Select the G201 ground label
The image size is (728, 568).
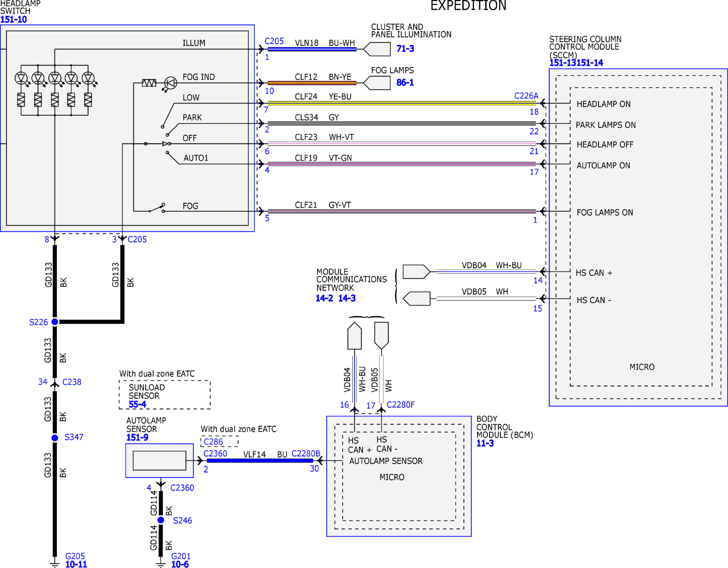[x=181, y=556]
